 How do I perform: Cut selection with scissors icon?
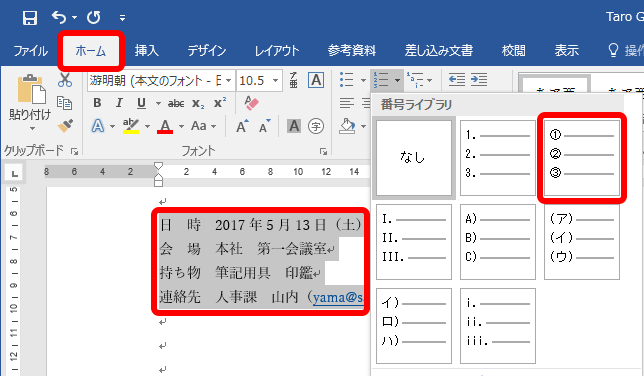pos(65,80)
